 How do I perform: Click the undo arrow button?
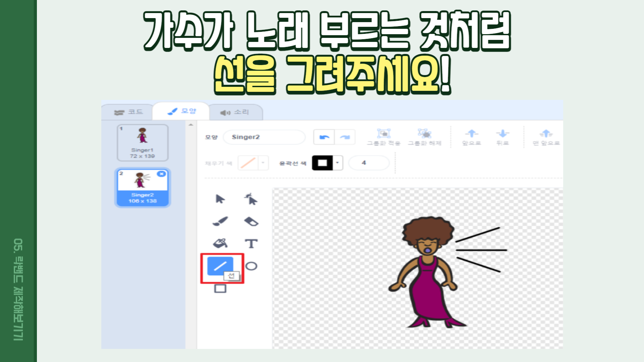[324, 137]
